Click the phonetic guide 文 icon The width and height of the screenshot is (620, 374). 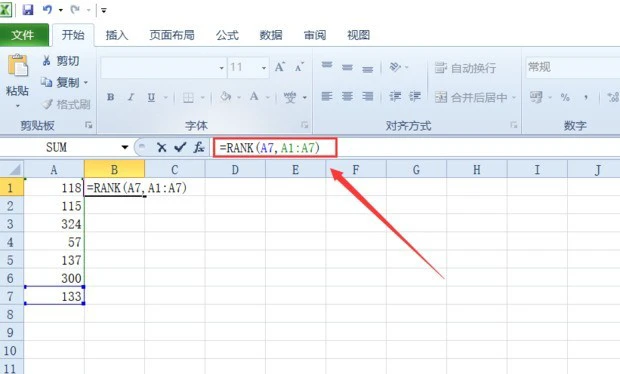(x=290, y=97)
